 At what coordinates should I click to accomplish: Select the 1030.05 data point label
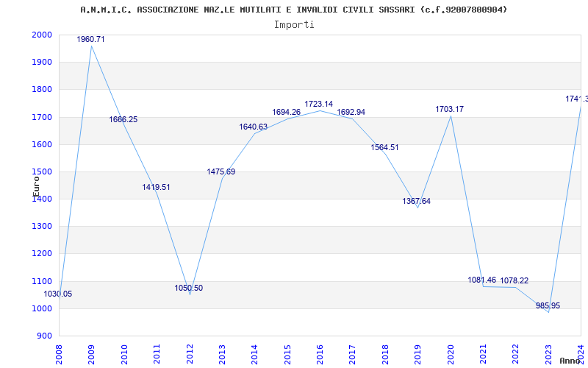tap(58, 294)
